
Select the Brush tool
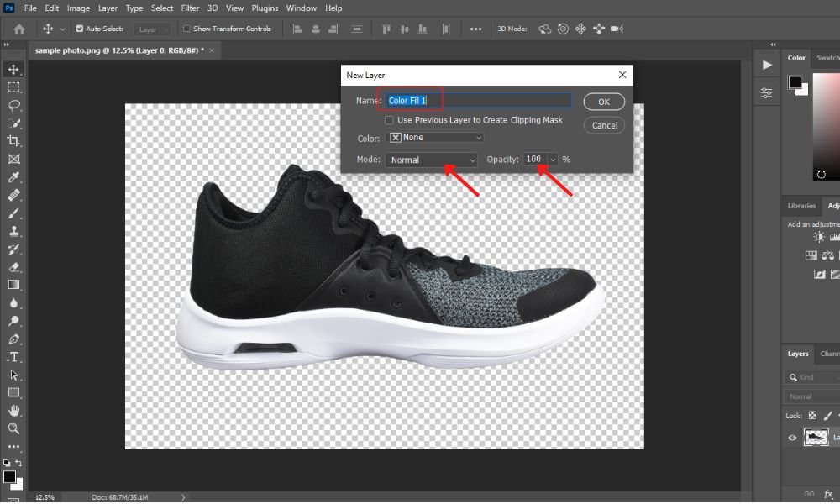[x=13, y=213]
